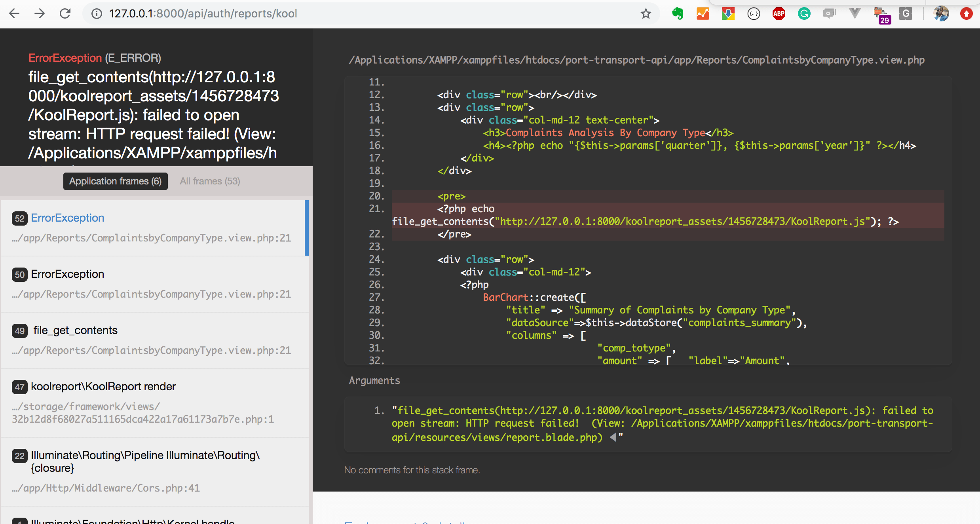Image resolution: width=980 pixels, height=524 pixels.
Task: Open the gray G extension icon
Action: coord(906,14)
